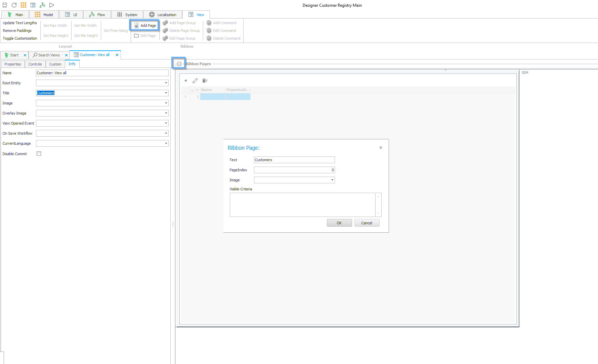The width and height of the screenshot is (598, 364).
Task: Click the Text field in Ribbon Page dialog
Action: tap(294, 160)
